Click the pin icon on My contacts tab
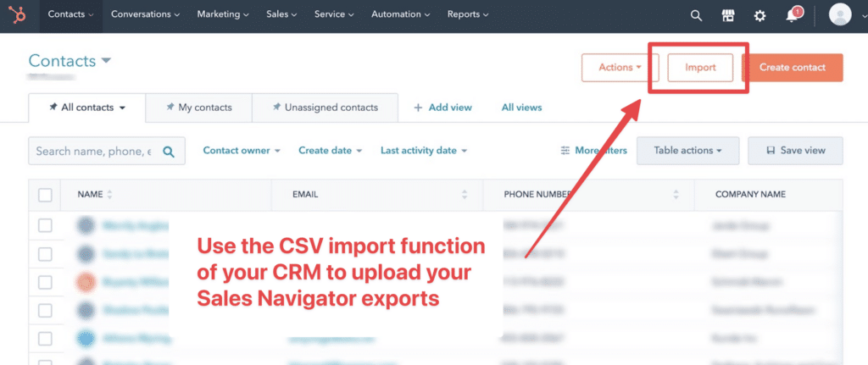Viewport: 868px width, 365px height. tap(170, 108)
